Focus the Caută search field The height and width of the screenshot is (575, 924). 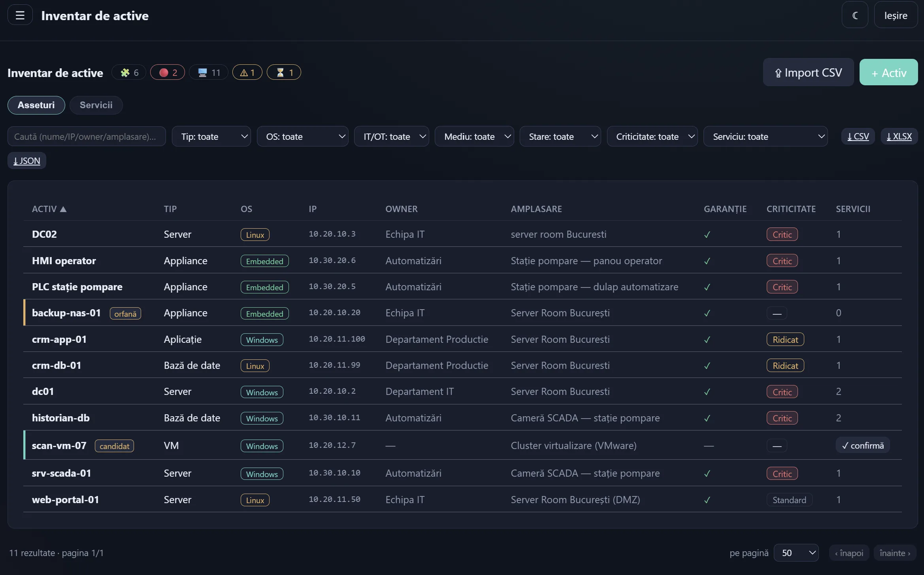coord(87,136)
